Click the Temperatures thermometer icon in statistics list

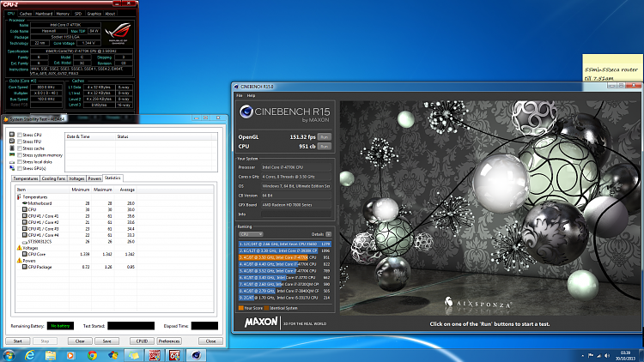[19, 197]
